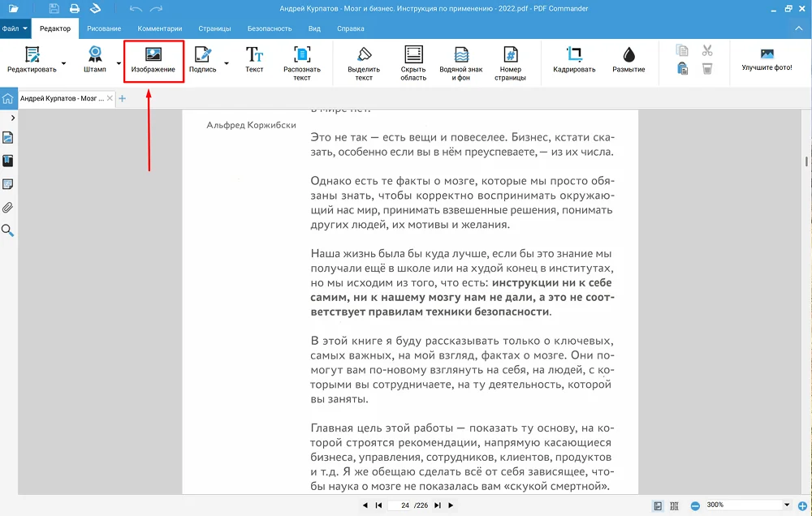Insert a picture with Изображение
The height and width of the screenshot is (516, 812).
(153, 60)
